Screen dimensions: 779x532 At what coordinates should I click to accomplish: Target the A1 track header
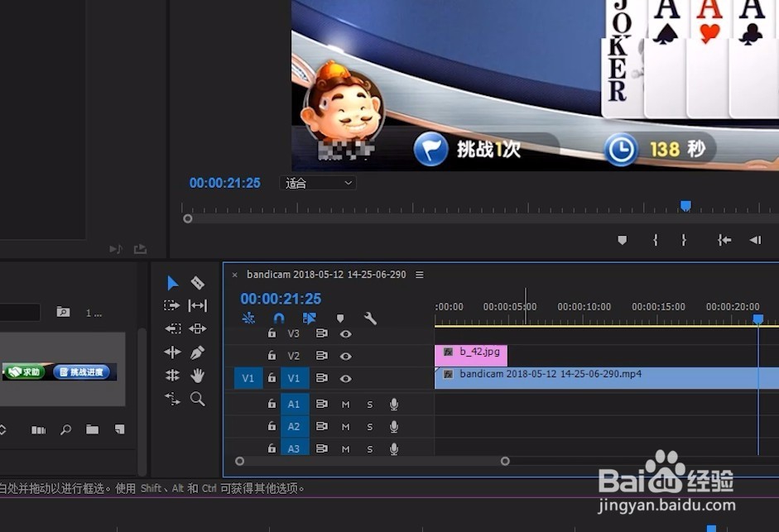294,404
